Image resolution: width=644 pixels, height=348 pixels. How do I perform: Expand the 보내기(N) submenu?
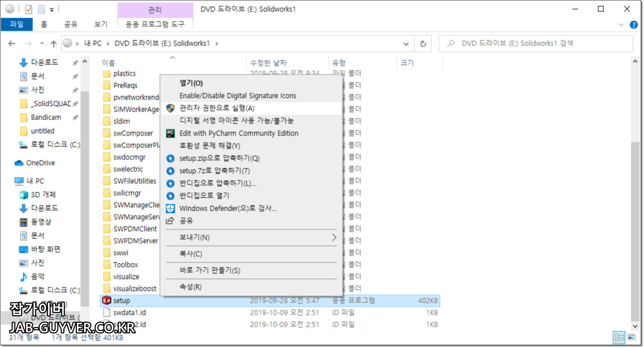(251, 237)
